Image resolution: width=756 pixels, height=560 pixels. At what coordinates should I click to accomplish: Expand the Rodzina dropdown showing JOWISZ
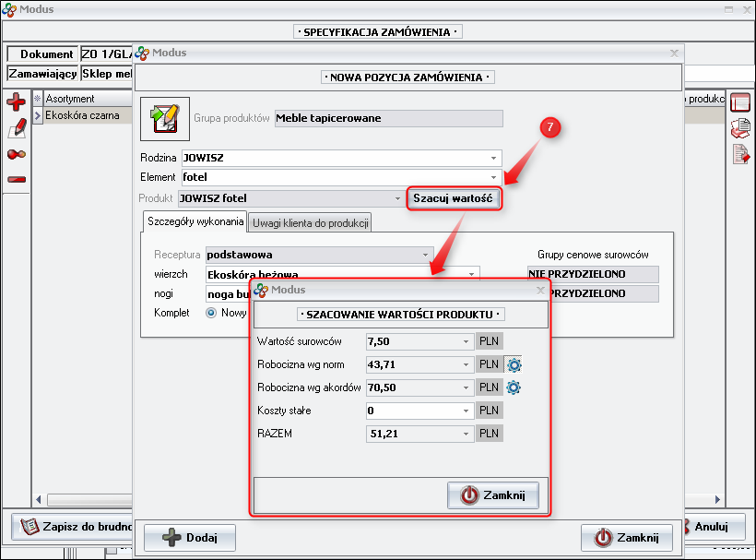point(494,158)
